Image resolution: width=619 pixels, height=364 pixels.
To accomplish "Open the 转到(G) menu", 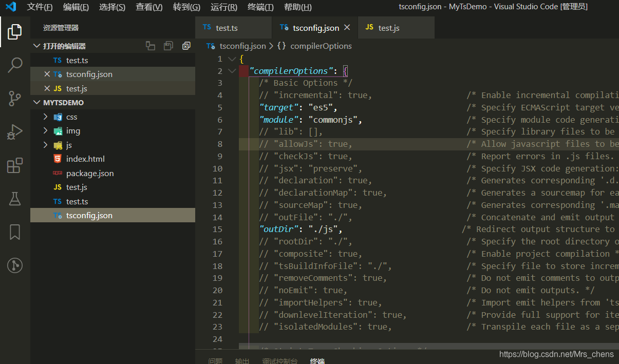I will click(x=186, y=7).
